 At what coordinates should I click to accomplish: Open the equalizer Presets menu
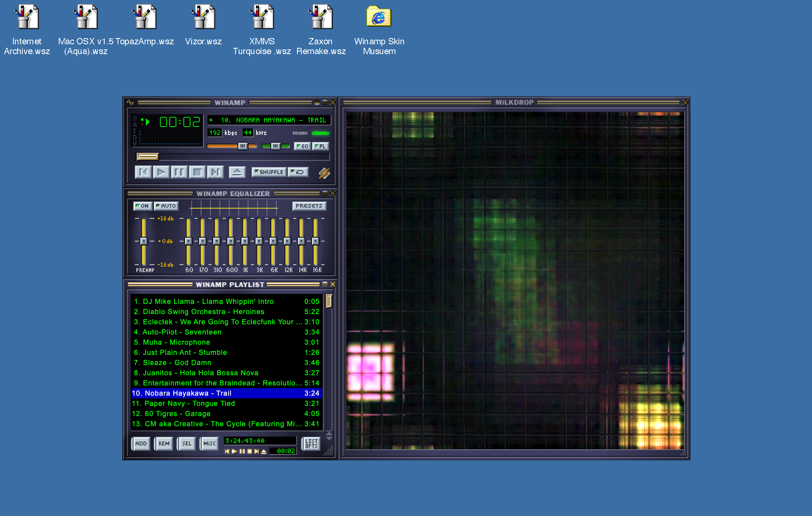click(x=309, y=206)
